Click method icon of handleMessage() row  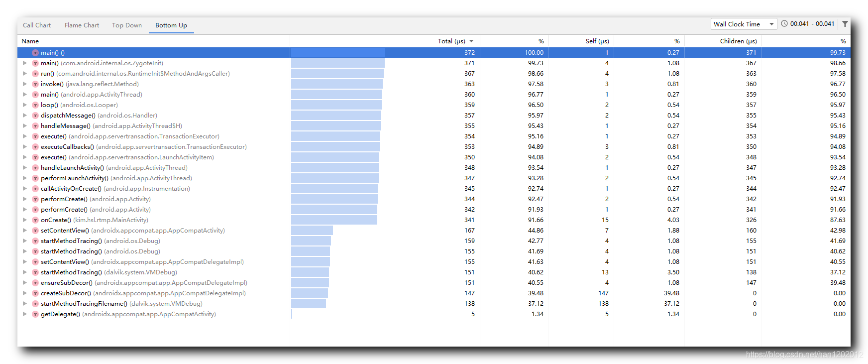pos(35,126)
